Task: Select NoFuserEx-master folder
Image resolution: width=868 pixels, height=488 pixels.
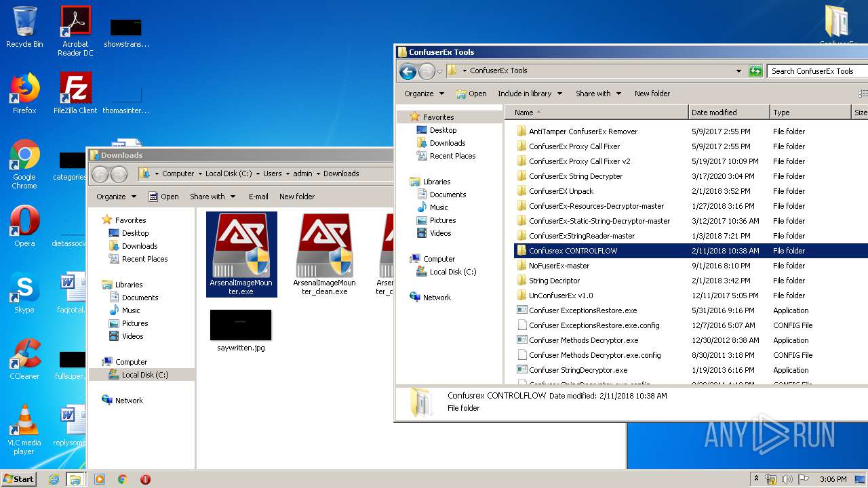Action: tap(559, 266)
